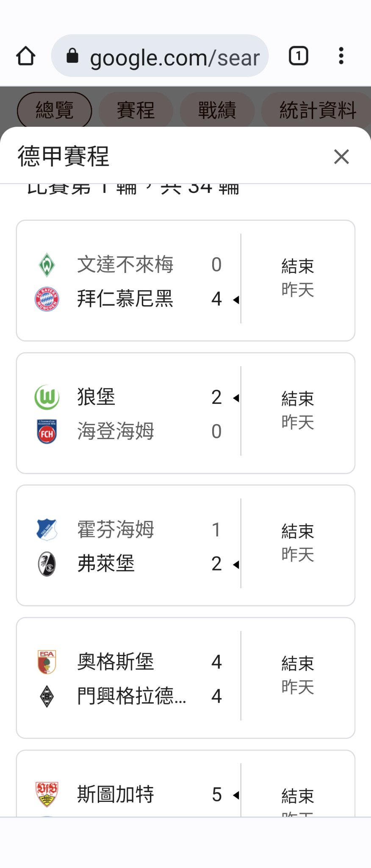Viewport: 371px width, 868px height.
Task: Tap the Wolfsburg team logo
Action: (x=47, y=397)
